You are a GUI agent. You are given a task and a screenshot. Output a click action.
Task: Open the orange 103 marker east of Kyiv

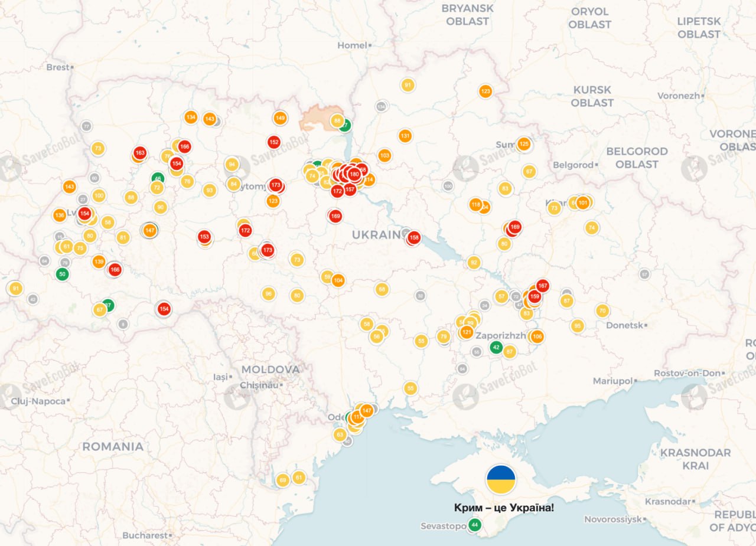(x=384, y=156)
